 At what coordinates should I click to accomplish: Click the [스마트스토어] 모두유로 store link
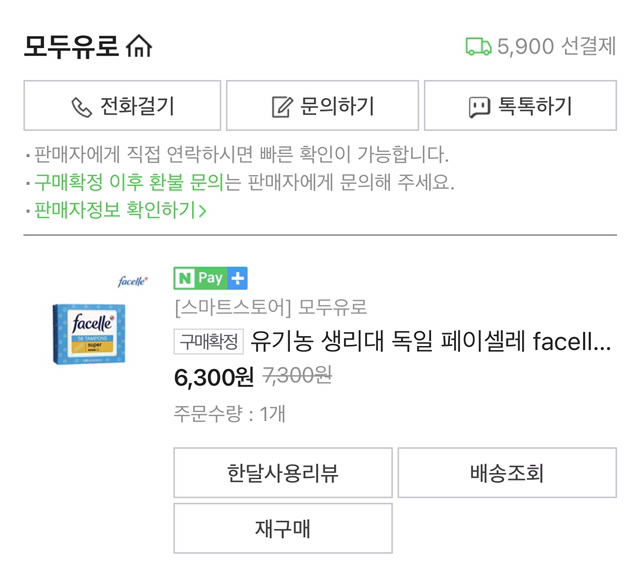270,307
